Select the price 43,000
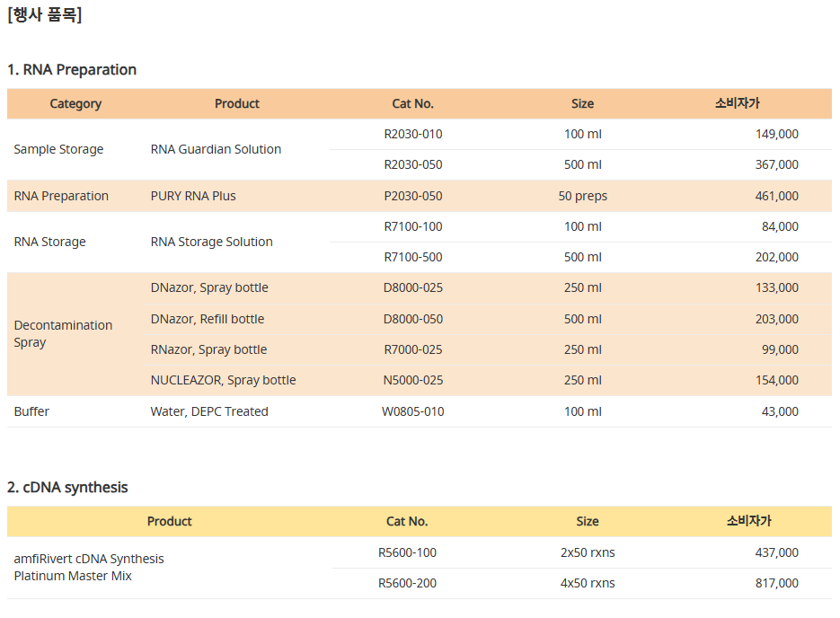The image size is (840, 618). pyautogui.click(x=780, y=411)
